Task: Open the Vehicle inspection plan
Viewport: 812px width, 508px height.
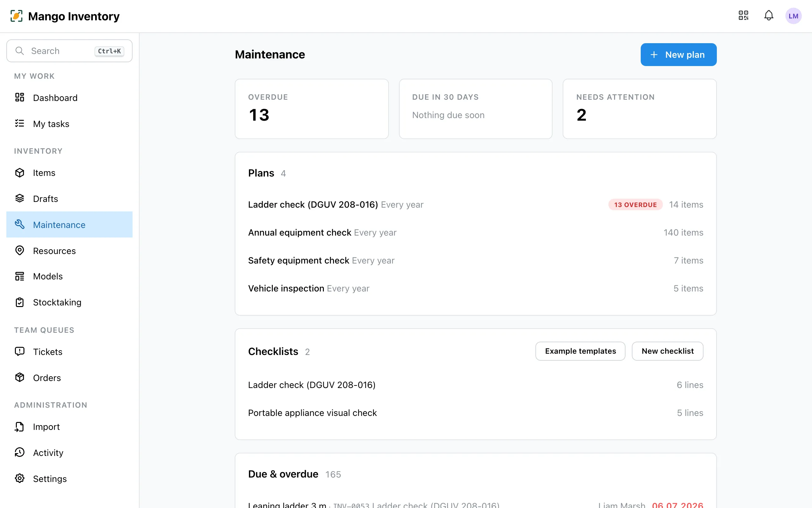Action: [x=475, y=288]
